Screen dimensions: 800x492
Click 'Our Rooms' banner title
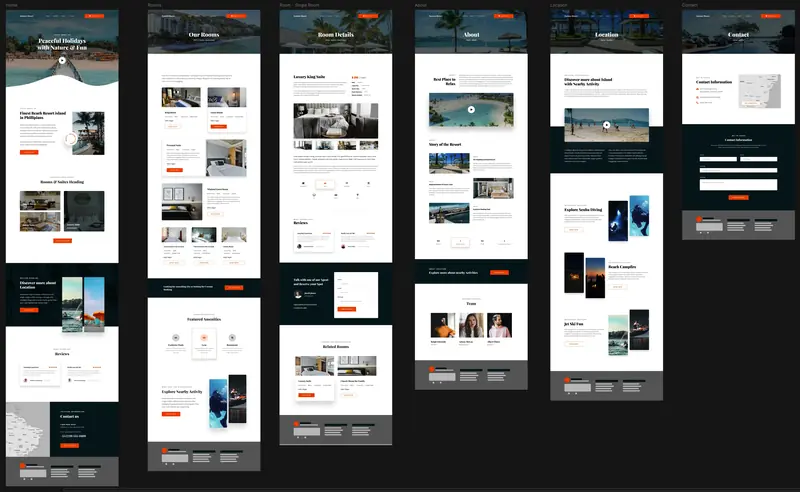tap(204, 35)
